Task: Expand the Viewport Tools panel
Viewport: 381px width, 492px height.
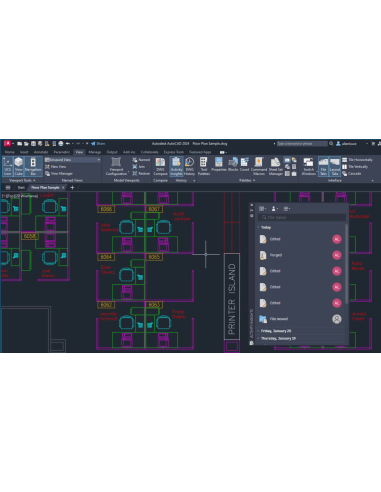Action: (x=22, y=180)
